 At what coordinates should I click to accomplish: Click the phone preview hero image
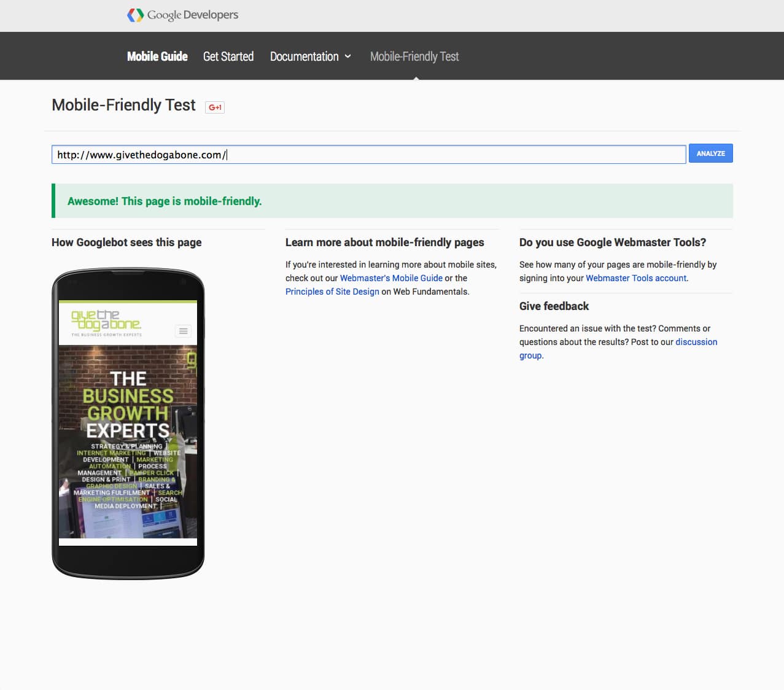click(x=128, y=442)
